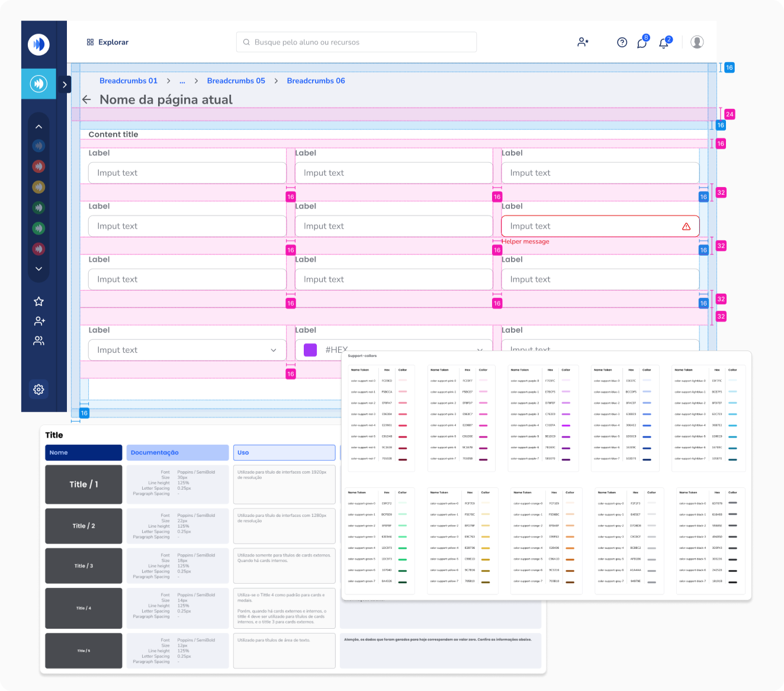
Task: Open the Explorar menu item
Action: [x=108, y=42]
